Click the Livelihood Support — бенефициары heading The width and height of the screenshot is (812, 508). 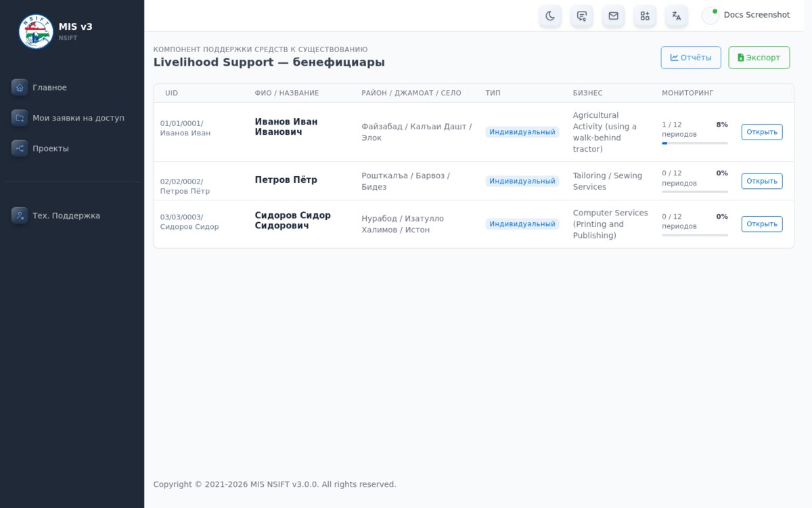tap(269, 62)
